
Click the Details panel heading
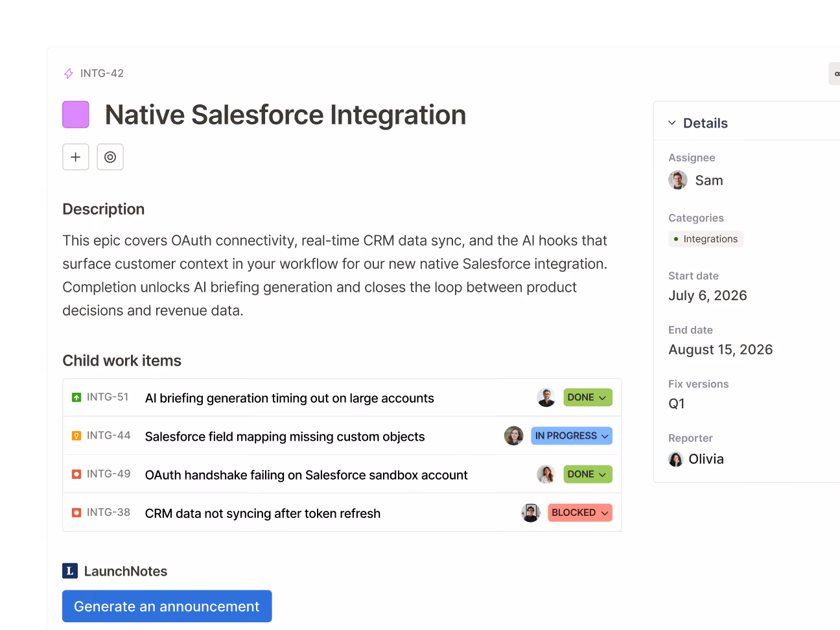point(705,123)
